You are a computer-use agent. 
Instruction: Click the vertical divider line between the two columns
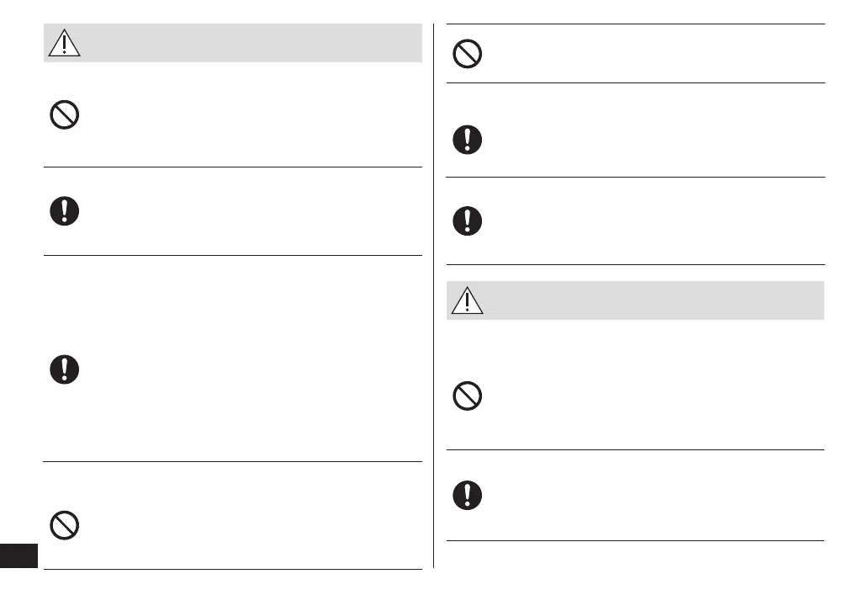pyautogui.click(x=434, y=295)
